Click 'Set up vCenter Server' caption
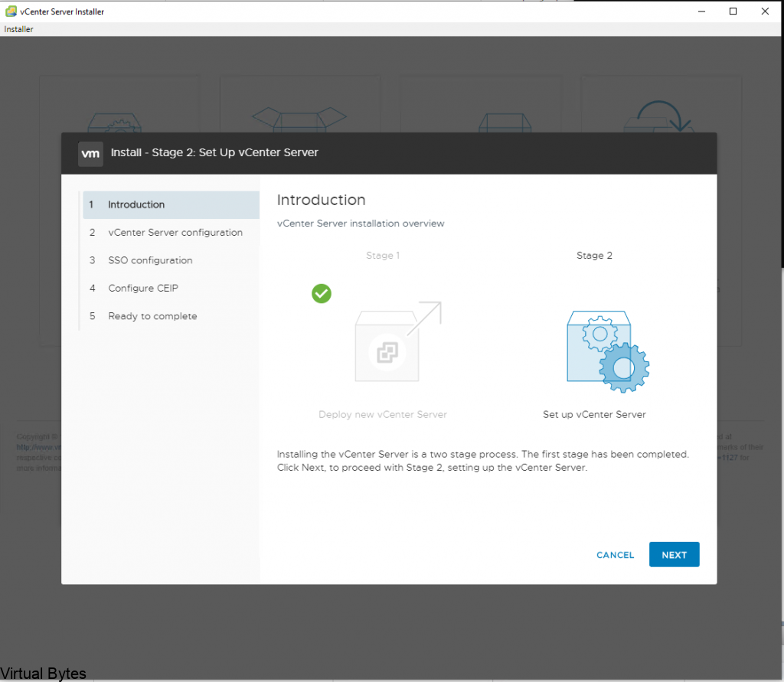 (x=594, y=415)
